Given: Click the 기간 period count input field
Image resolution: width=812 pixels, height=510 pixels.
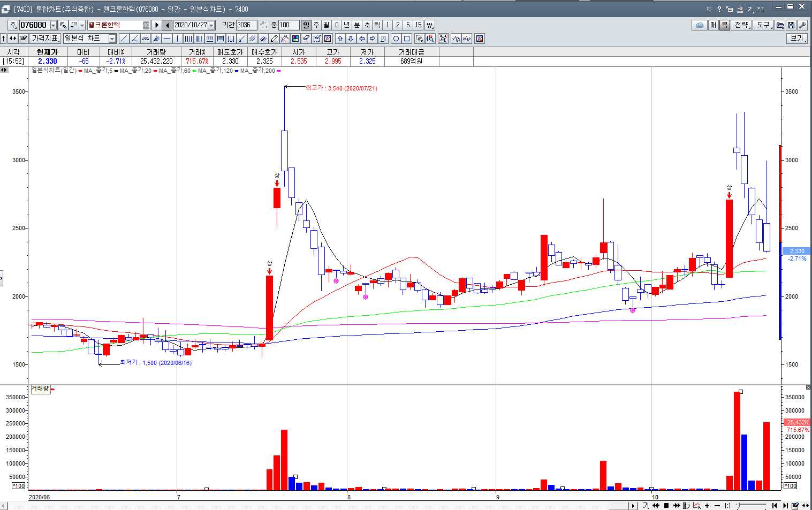Looking at the screenshot, I should (x=247, y=25).
